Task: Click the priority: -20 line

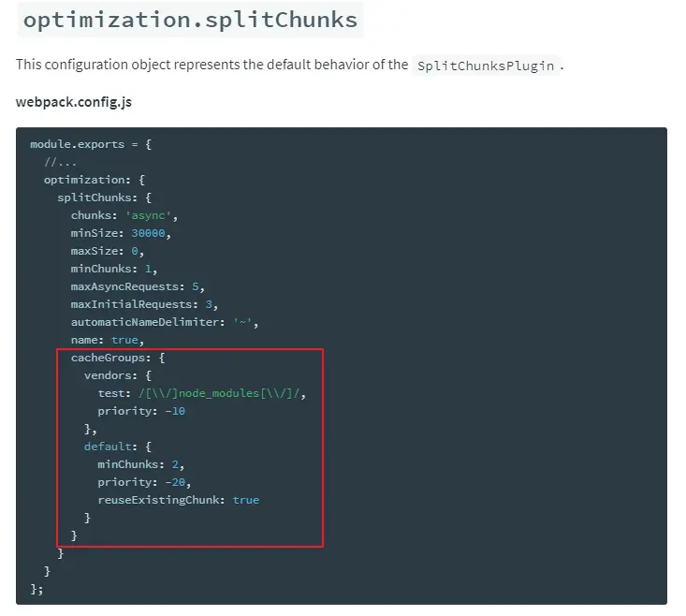Action: pos(145,482)
